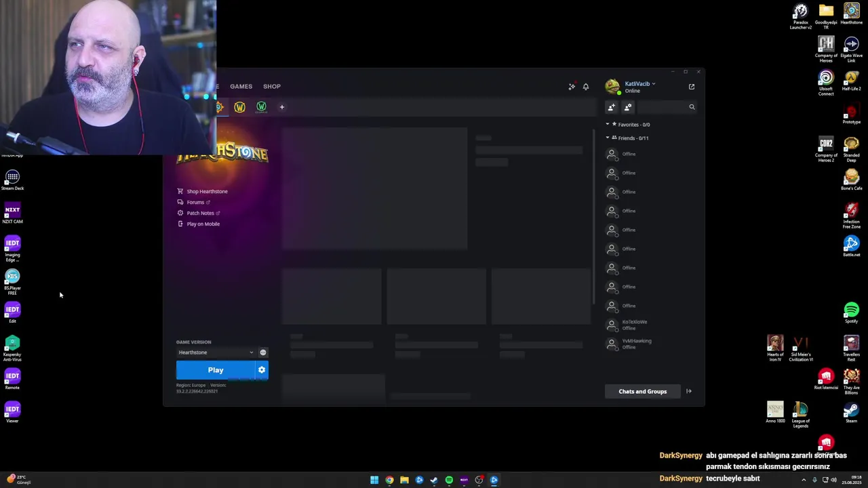Screen dimensions: 868x488
Task: Open the Patch Notes link
Action: 199,213
